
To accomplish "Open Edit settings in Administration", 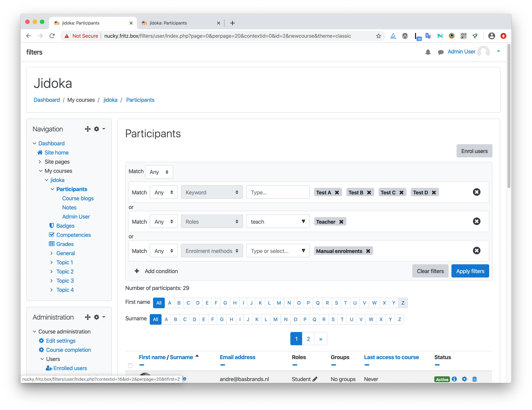I will pyautogui.click(x=61, y=341).
